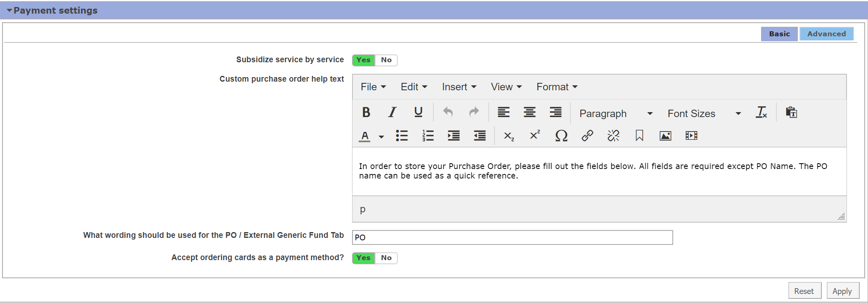
Task: Set Subsidize service by service to No
Action: point(386,60)
